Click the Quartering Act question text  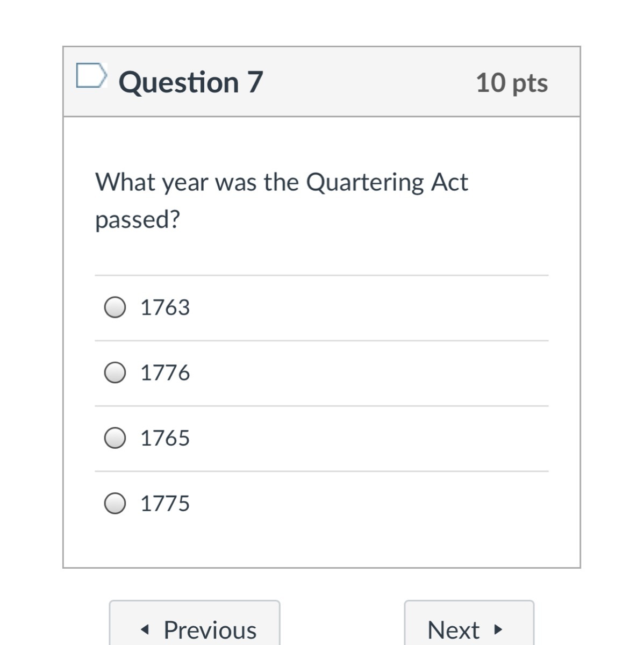point(282,182)
